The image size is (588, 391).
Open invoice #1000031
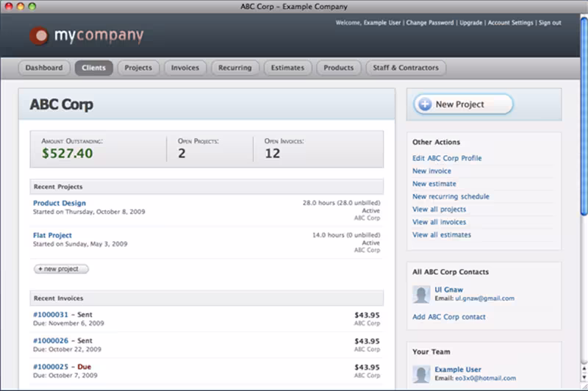(x=51, y=315)
